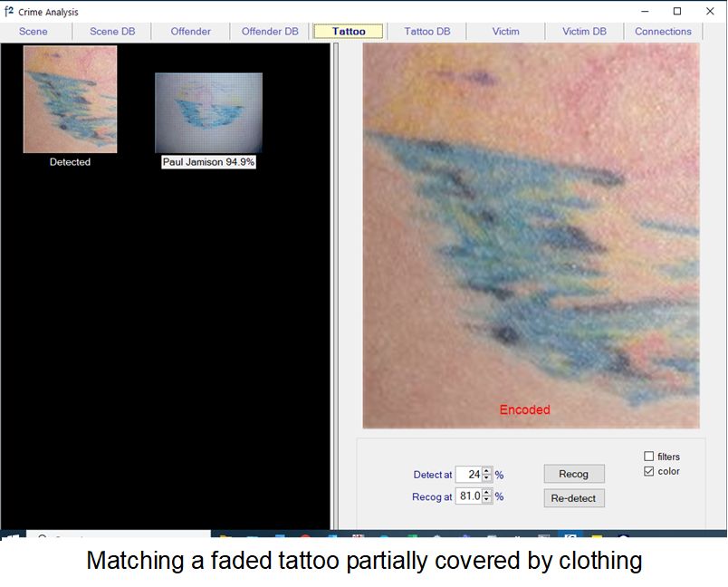Click the Recog at value field
The image size is (728, 587).
469,496
